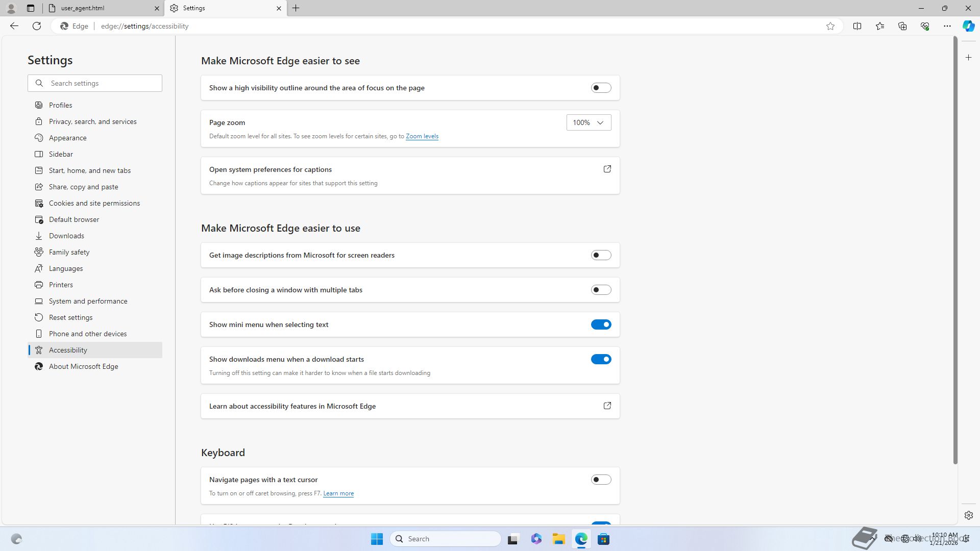Viewport: 980px width, 551px height.
Task: Enable high visibility focus outline toggle
Action: 601,88
